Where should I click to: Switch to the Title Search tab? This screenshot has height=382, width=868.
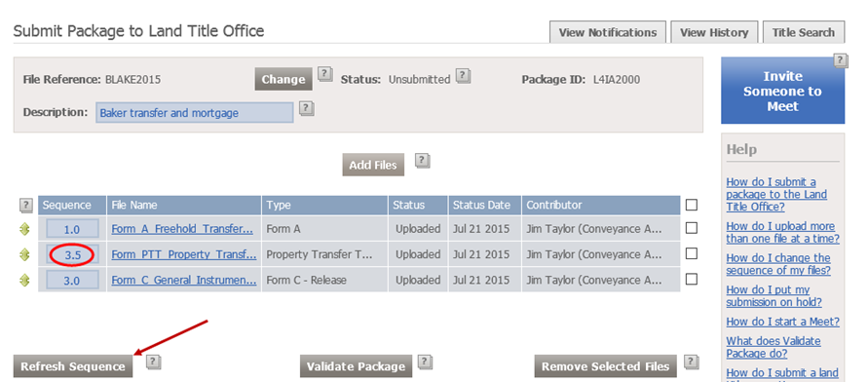click(x=804, y=33)
